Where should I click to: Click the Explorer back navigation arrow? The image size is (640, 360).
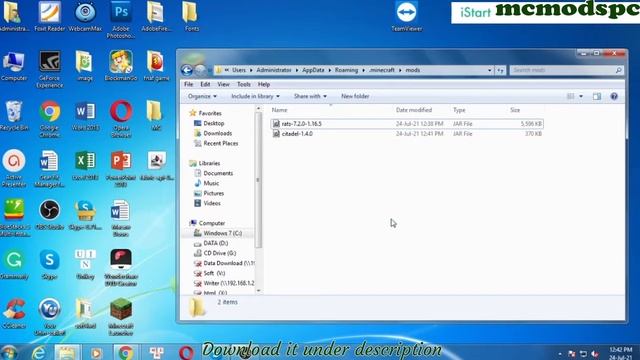tap(187, 70)
